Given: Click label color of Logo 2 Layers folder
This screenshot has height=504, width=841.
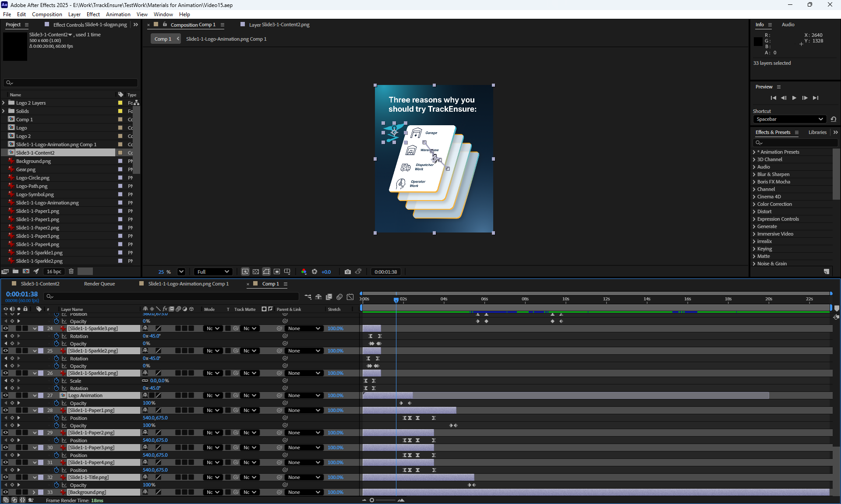Looking at the screenshot, I should (x=120, y=103).
